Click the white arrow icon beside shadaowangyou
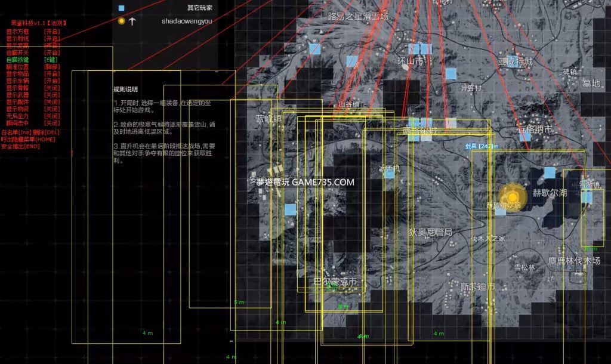Screen dimensions: 611x364 click(132, 21)
